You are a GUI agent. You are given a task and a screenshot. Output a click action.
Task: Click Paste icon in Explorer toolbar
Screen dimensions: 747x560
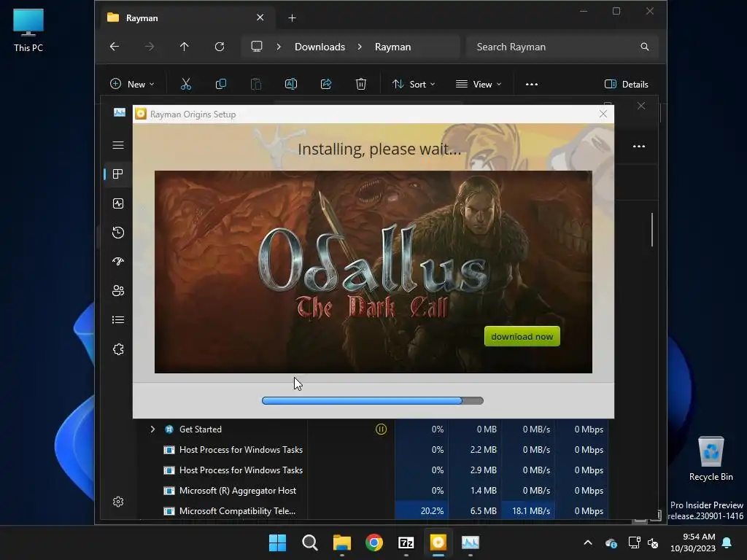[x=256, y=85]
